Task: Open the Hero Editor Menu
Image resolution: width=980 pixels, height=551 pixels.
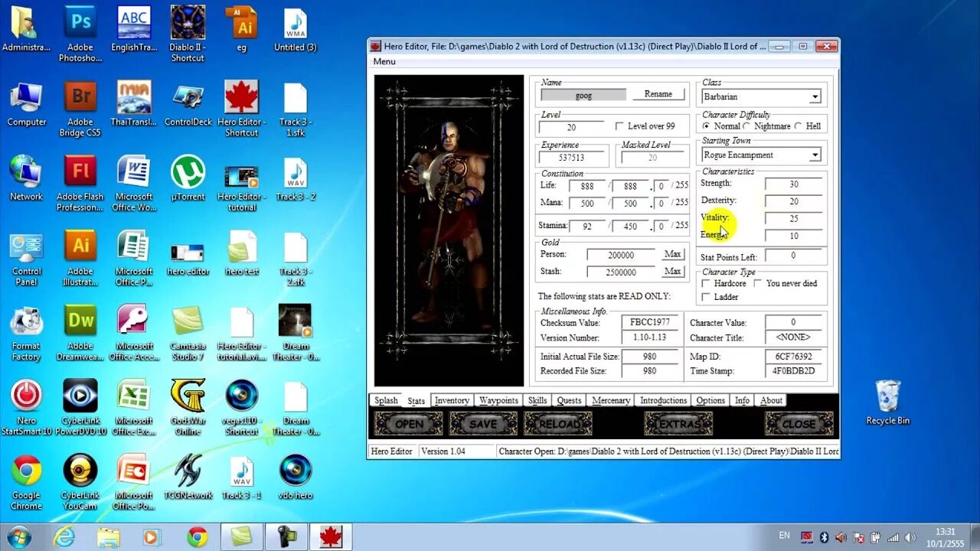Action: tap(384, 61)
